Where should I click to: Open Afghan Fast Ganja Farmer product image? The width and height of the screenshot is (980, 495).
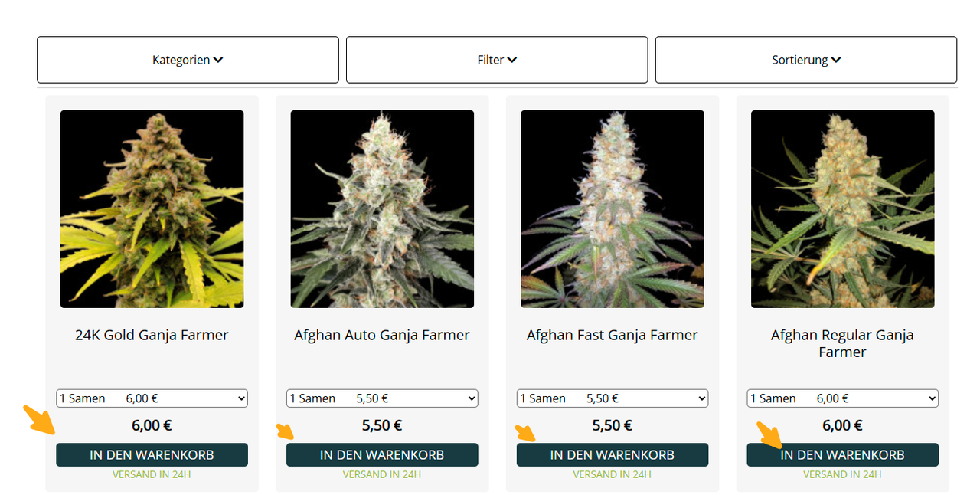click(x=612, y=209)
